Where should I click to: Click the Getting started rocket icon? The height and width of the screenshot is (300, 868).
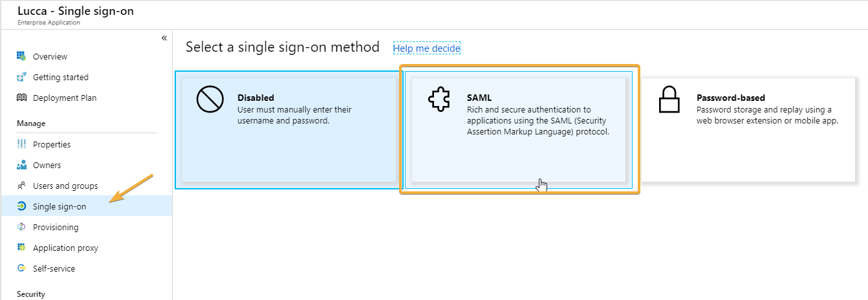(x=21, y=77)
